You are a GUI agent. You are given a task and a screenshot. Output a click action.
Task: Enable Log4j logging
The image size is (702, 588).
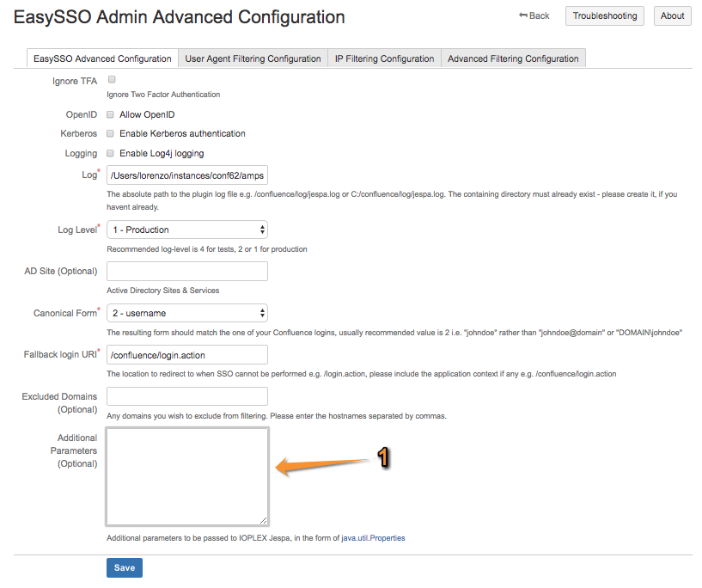(x=110, y=153)
